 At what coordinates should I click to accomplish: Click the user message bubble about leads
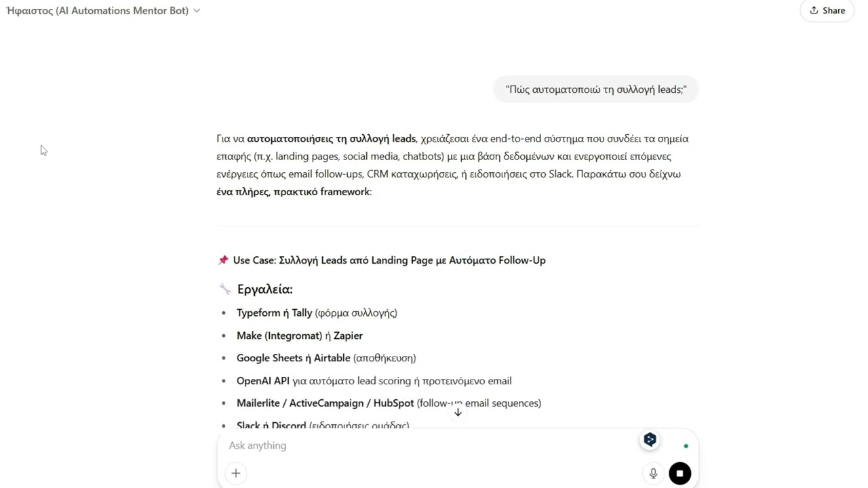[595, 89]
